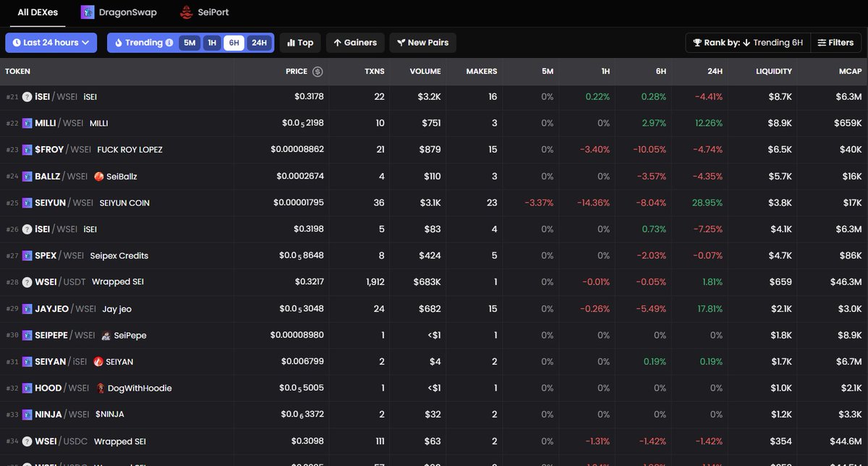Viewport: 868px width, 466px height.
Task: Click the question-mark icon on WSEI/USDT row
Action: (x=27, y=282)
